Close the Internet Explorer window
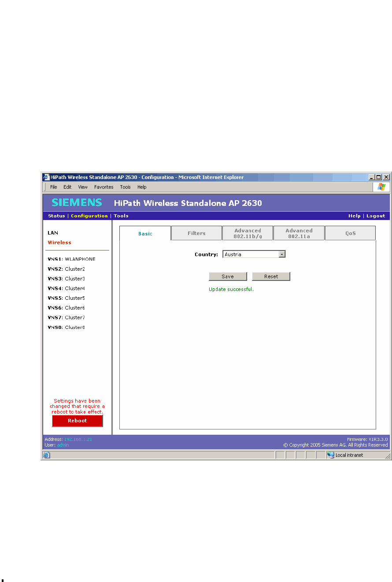Image resolution: width=392 pixels, height=582 pixels. coord(386,177)
